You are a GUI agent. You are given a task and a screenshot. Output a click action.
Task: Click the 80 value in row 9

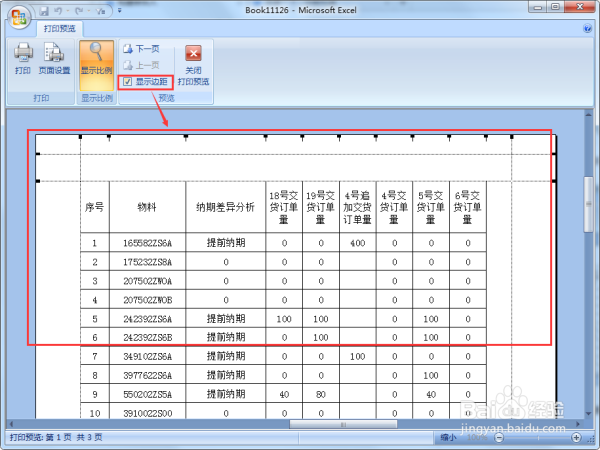(x=321, y=395)
